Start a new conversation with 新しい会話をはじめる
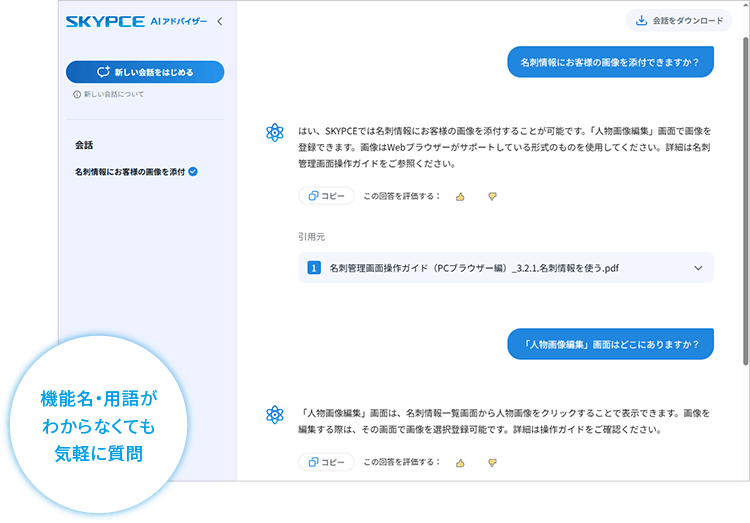Screen dimensions: 750x523 coord(145,72)
